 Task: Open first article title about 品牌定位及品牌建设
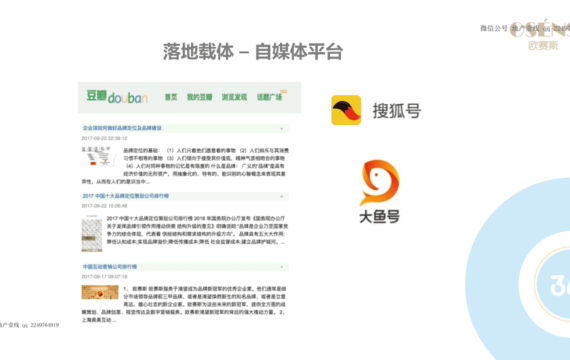[x=122, y=128]
